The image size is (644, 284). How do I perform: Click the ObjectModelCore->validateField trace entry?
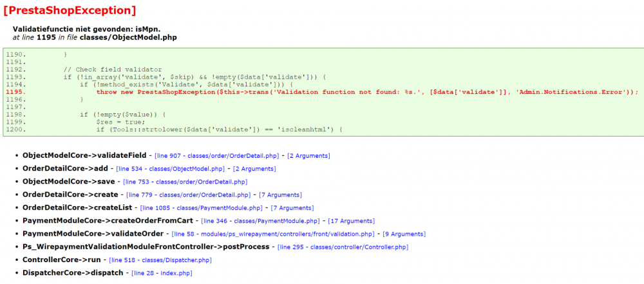click(x=84, y=156)
